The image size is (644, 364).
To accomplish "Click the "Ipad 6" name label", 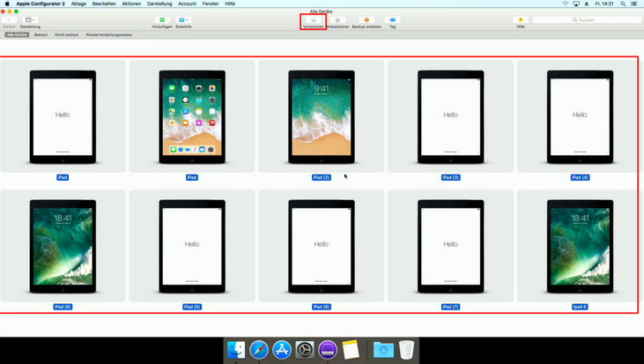I will pyautogui.click(x=580, y=307).
